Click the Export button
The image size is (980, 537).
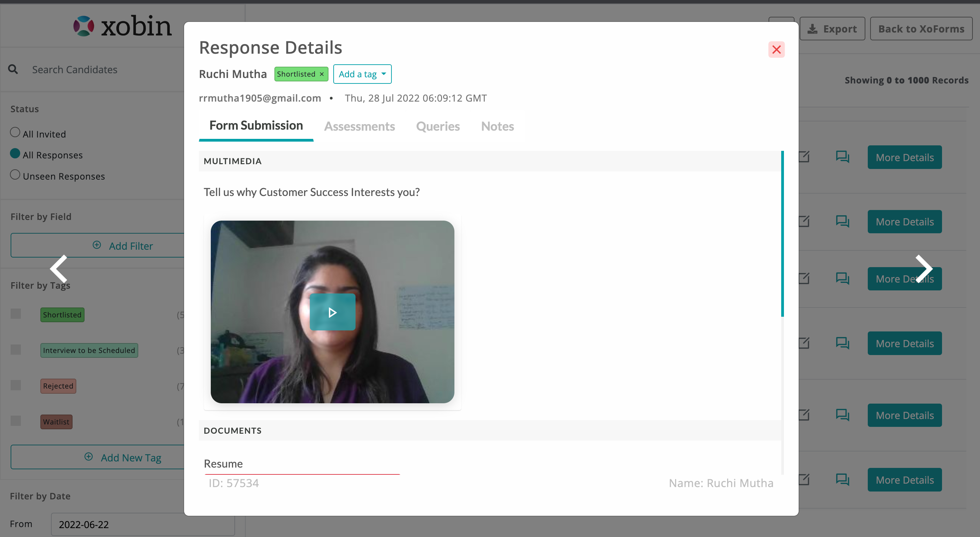click(832, 29)
